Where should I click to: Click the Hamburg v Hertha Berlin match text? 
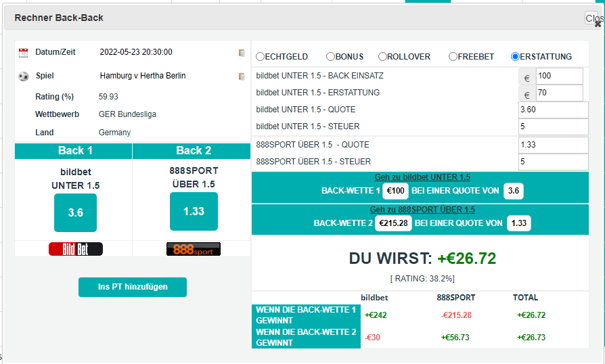tap(143, 76)
